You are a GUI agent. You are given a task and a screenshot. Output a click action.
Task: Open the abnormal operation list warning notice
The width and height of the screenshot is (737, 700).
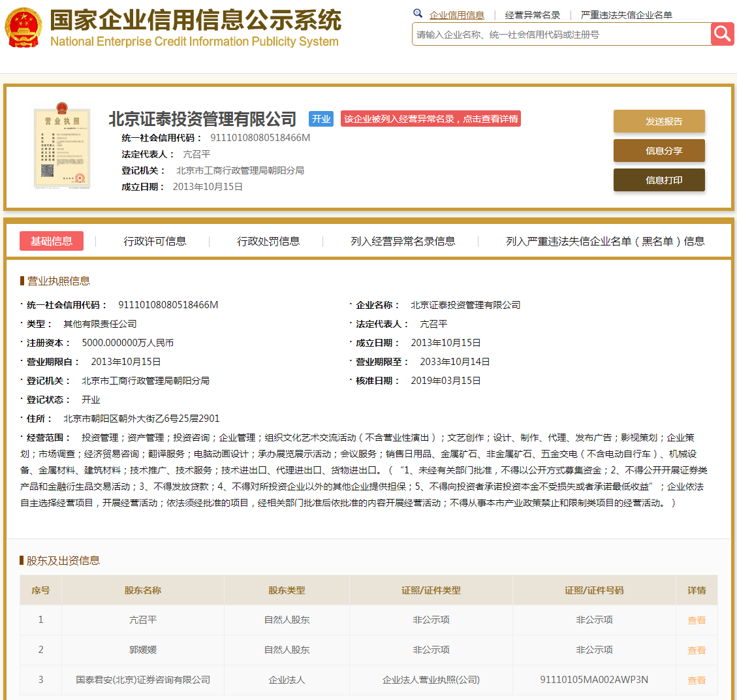[x=431, y=119]
